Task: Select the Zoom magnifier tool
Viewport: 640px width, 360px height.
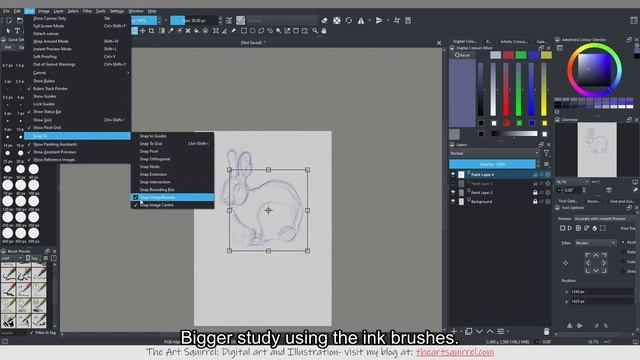Action: 315,31
